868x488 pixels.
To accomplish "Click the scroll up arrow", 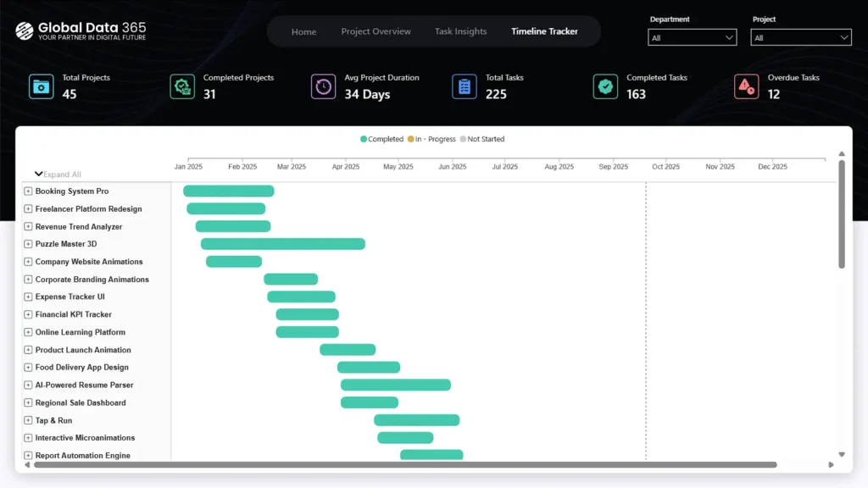I will click(842, 154).
